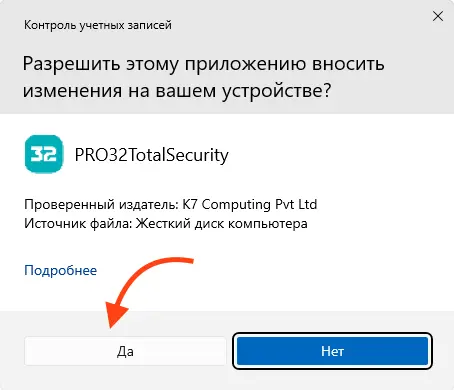Confirm by choosing the Да button
Image resolution: width=454 pixels, height=390 pixels.
pyautogui.click(x=125, y=351)
